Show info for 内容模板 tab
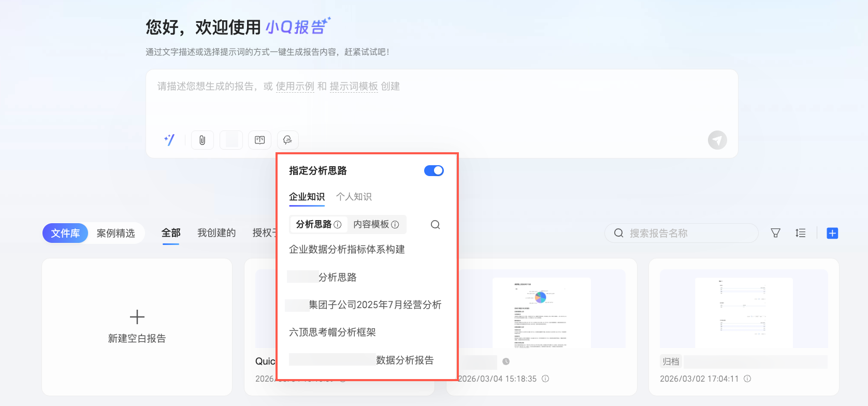The width and height of the screenshot is (868, 406). (395, 225)
